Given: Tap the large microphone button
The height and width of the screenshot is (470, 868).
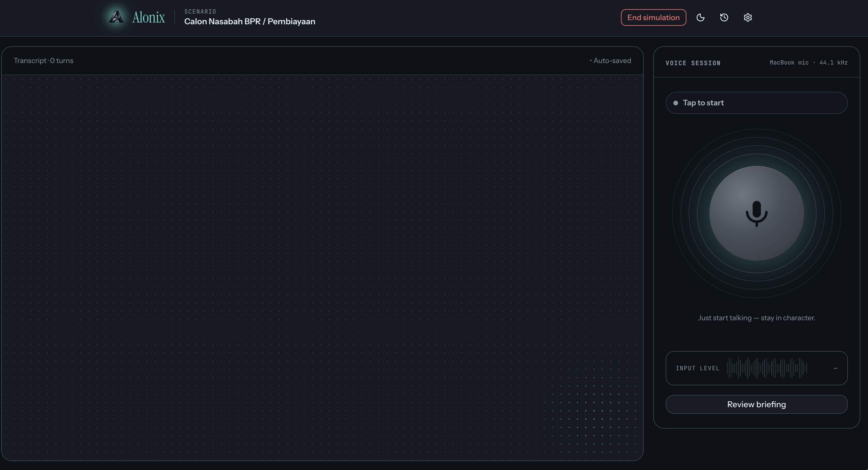Looking at the screenshot, I should (756, 213).
